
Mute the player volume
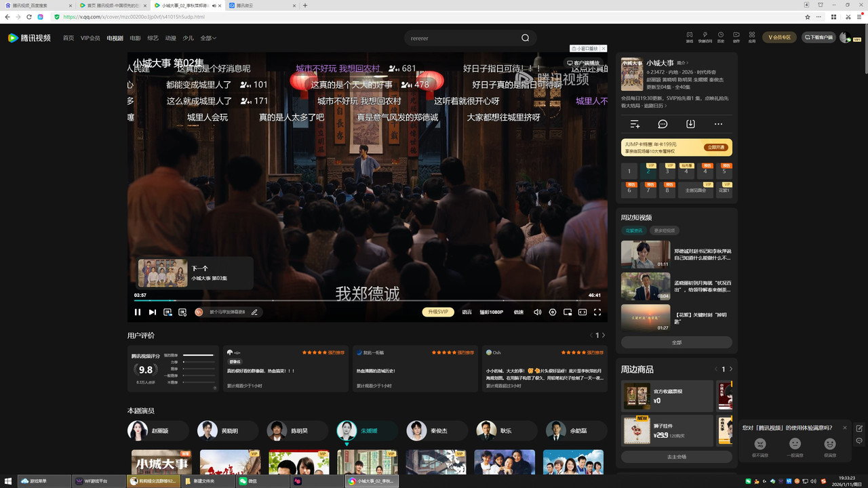538,312
